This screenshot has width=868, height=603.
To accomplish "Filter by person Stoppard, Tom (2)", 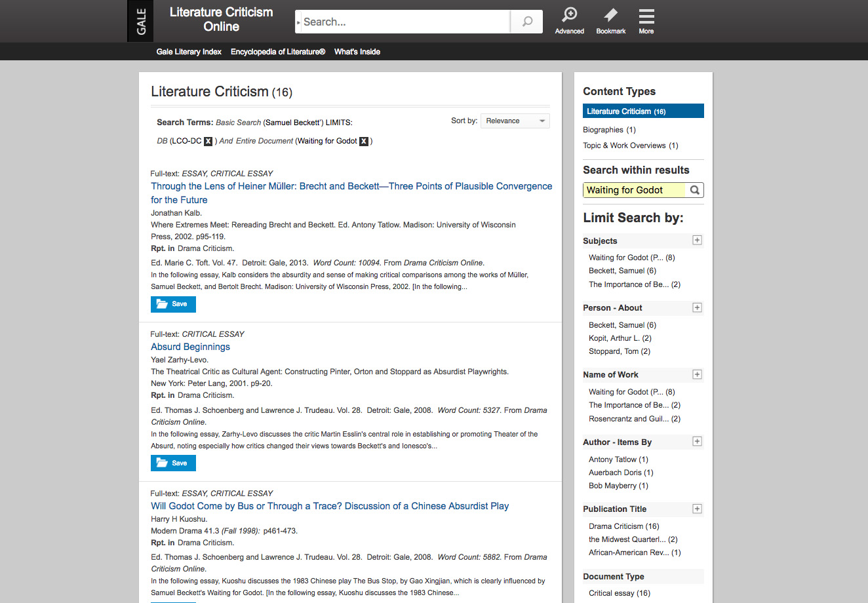I will [x=620, y=351].
